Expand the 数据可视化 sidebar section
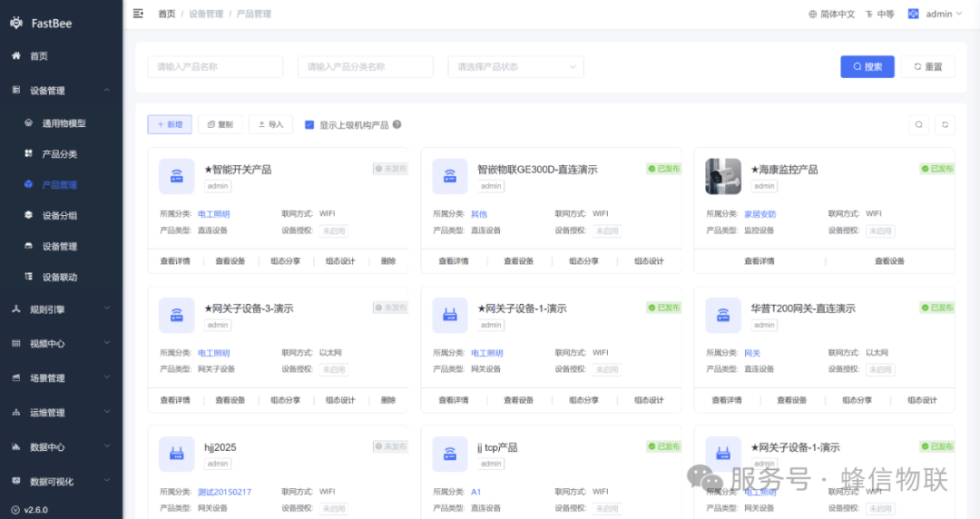This screenshot has width=980, height=519. [62, 481]
